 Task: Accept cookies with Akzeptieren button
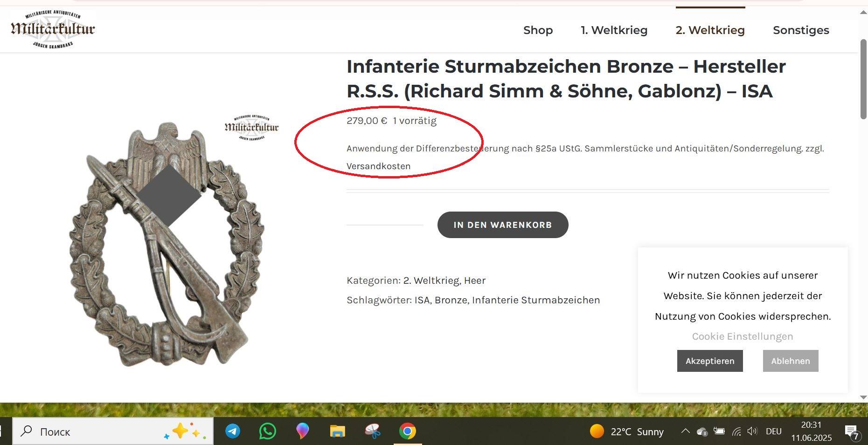[710, 361]
